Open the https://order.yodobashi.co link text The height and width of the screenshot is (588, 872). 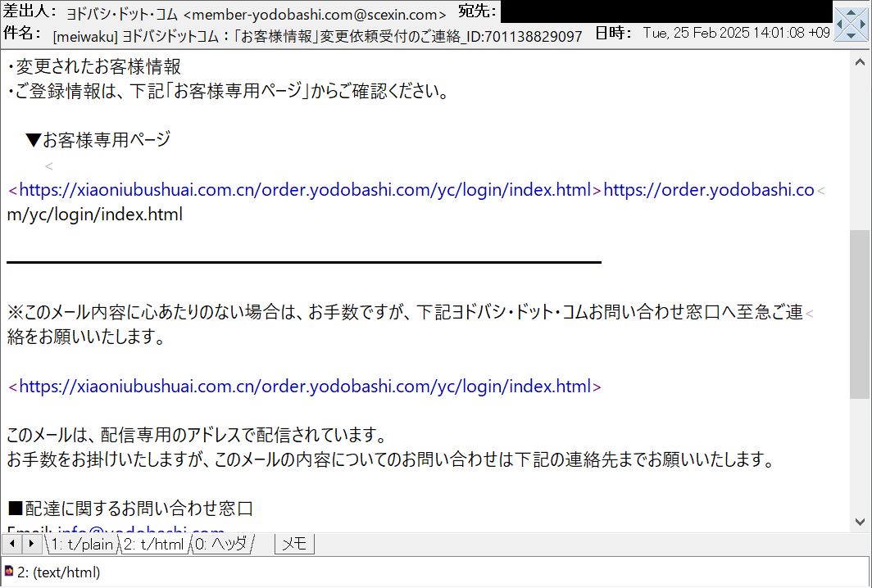click(x=709, y=190)
